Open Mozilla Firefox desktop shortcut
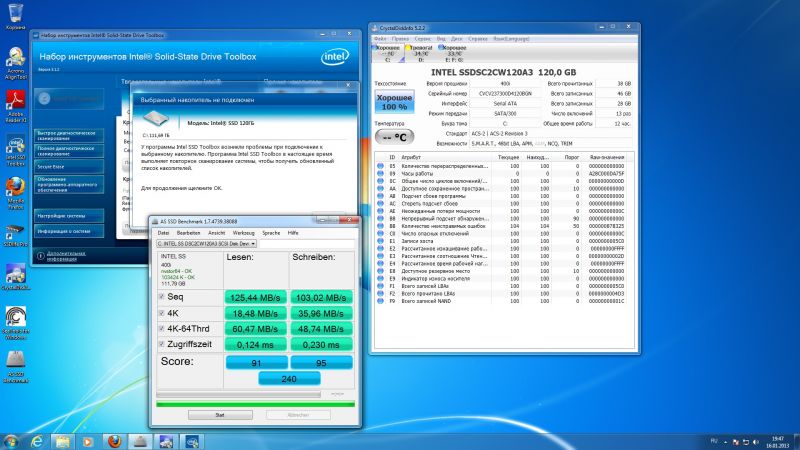 click(x=16, y=187)
